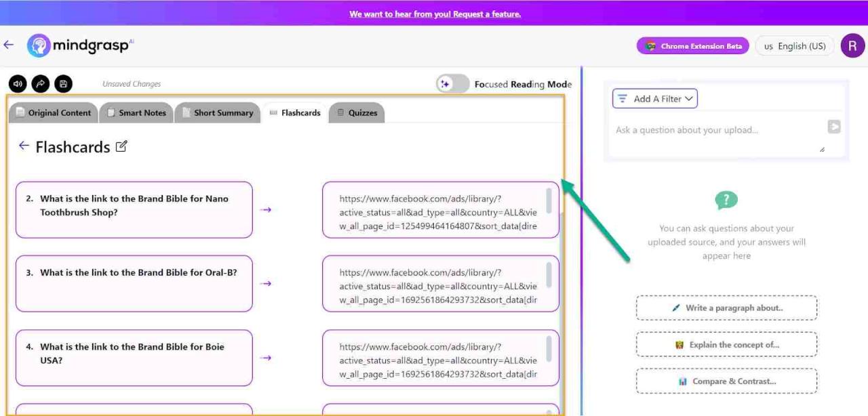Screen dimensions: 868x416
Task: Open the Add A Filter dropdown
Action: pyautogui.click(x=654, y=98)
